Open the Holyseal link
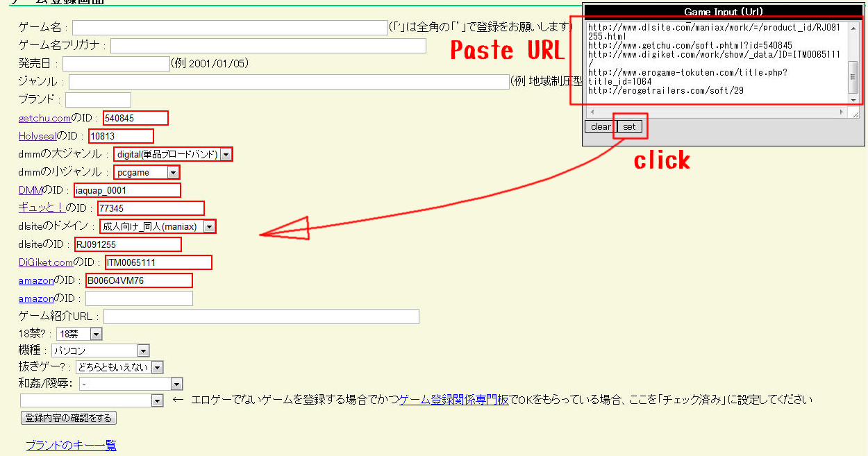 (37, 136)
